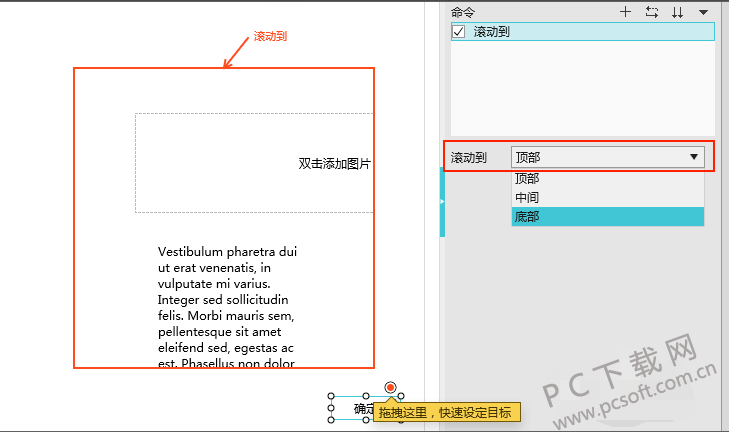Choose 底部 from the dropdown list

click(x=608, y=217)
